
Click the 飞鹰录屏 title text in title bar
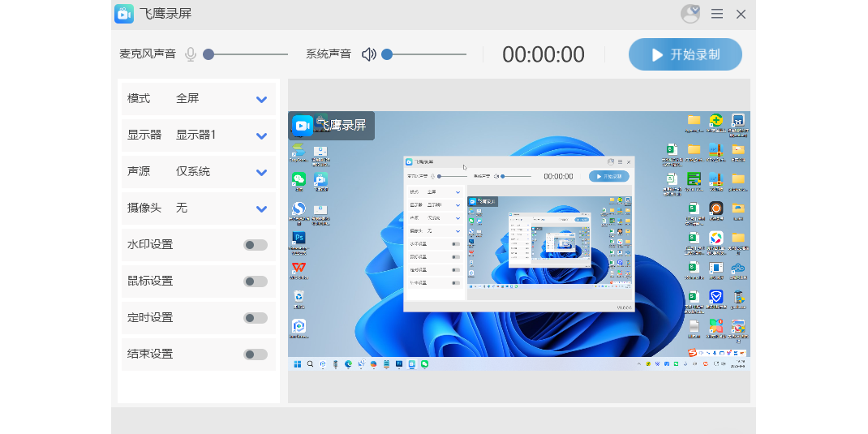165,14
